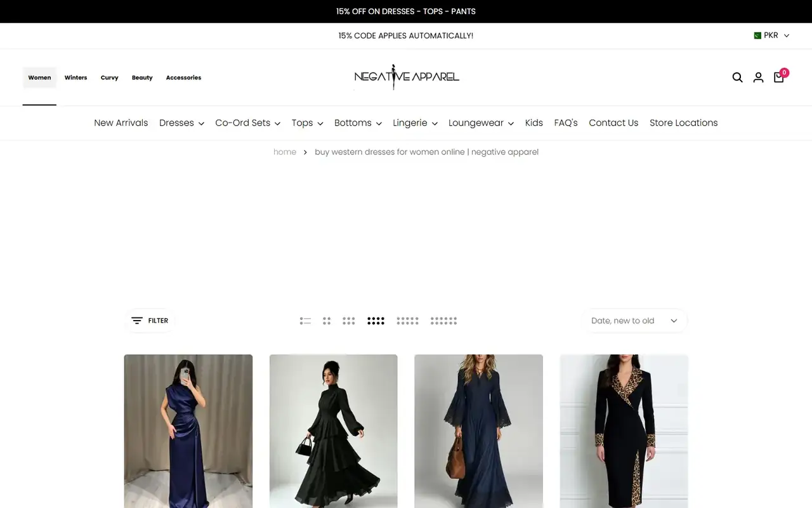Open the shopping cart icon
Screen dimensions: 812x508
(779, 77)
